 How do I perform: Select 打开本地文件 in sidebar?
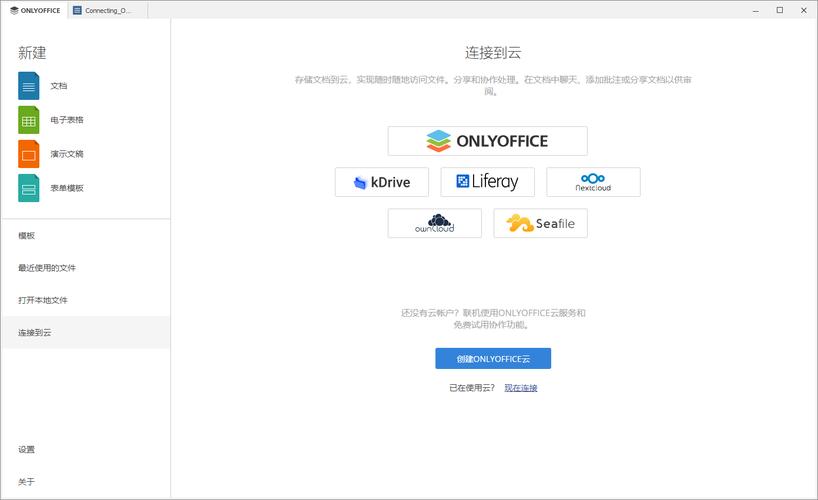pyautogui.click(x=86, y=301)
